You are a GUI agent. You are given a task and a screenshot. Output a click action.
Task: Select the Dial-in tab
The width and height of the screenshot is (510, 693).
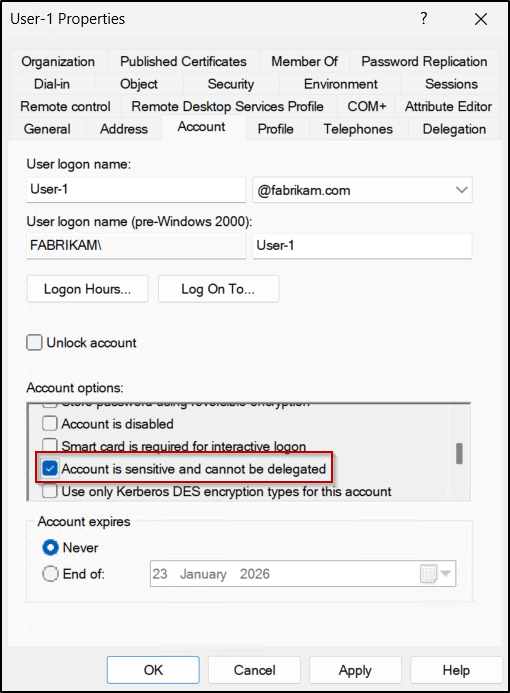[x=52, y=84]
